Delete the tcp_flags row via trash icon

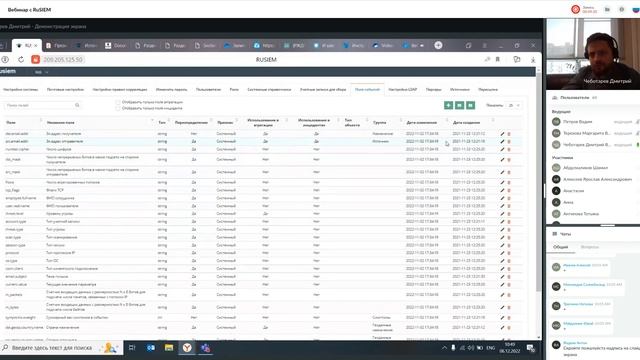click(x=509, y=190)
